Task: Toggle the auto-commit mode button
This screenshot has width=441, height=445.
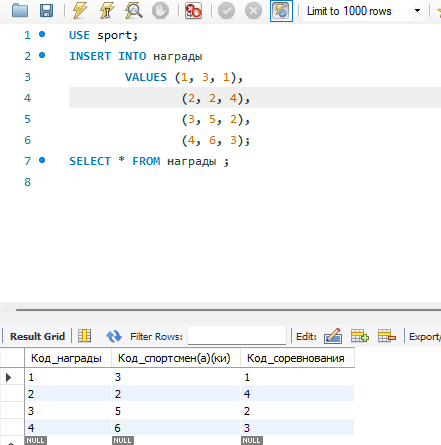Action: pyautogui.click(x=281, y=11)
